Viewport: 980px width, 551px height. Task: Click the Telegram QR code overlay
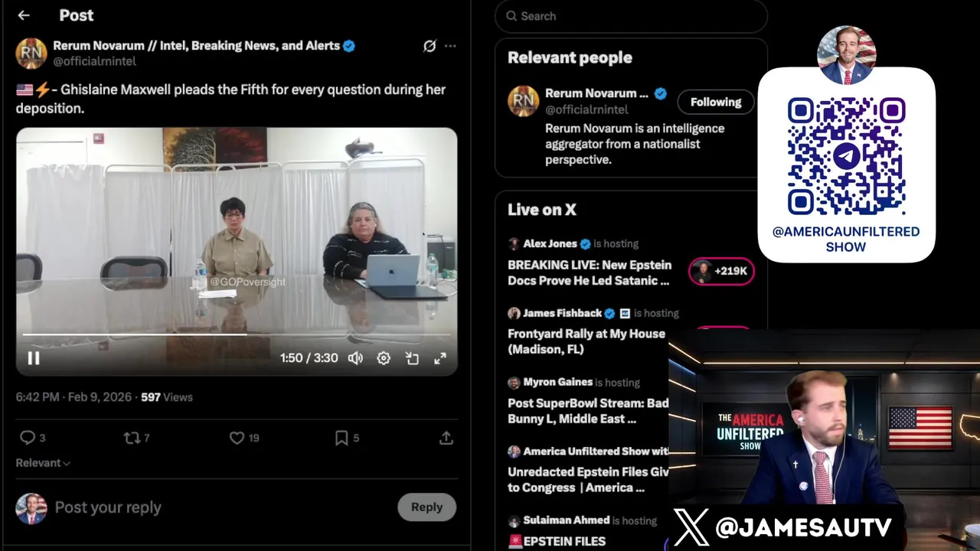846,156
